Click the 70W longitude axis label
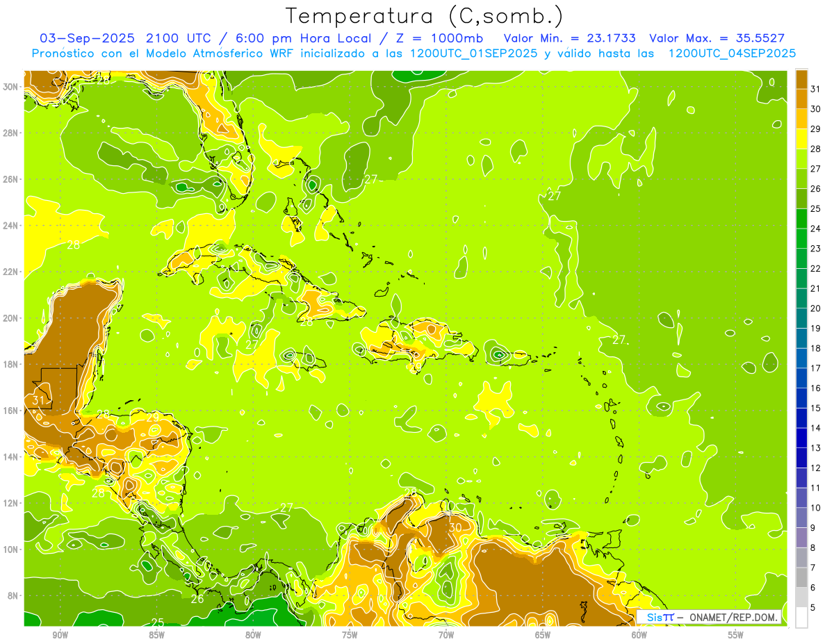This screenshot has width=834, height=644. pyautogui.click(x=446, y=635)
